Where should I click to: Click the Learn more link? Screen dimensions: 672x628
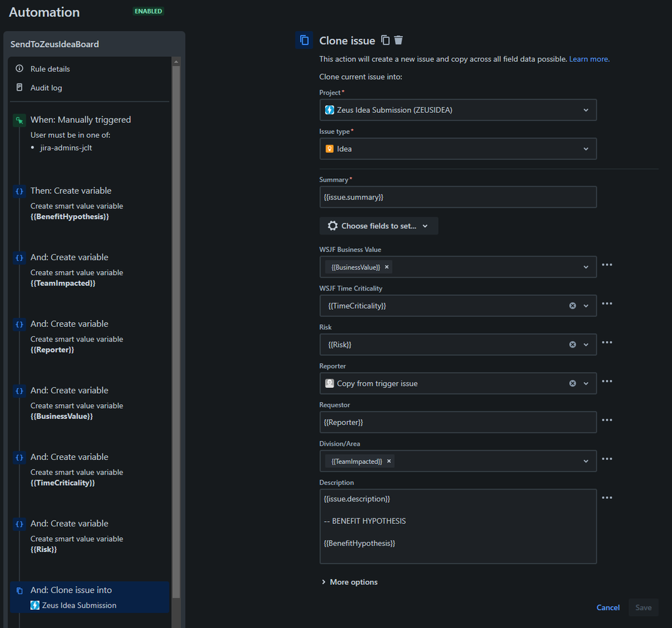click(589, 59)
